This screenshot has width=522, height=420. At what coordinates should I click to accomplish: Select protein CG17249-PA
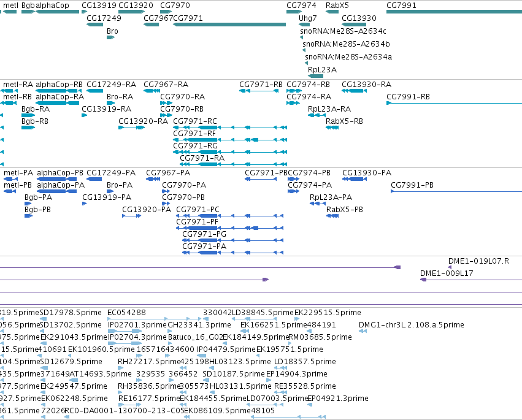(x=111, y=173)
